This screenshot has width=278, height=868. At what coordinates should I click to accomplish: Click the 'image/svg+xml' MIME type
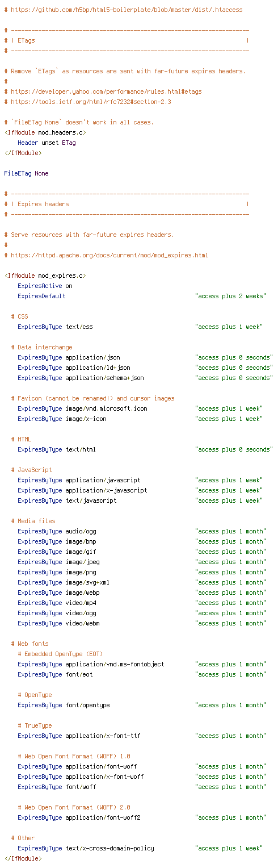(x=87, y=582)
